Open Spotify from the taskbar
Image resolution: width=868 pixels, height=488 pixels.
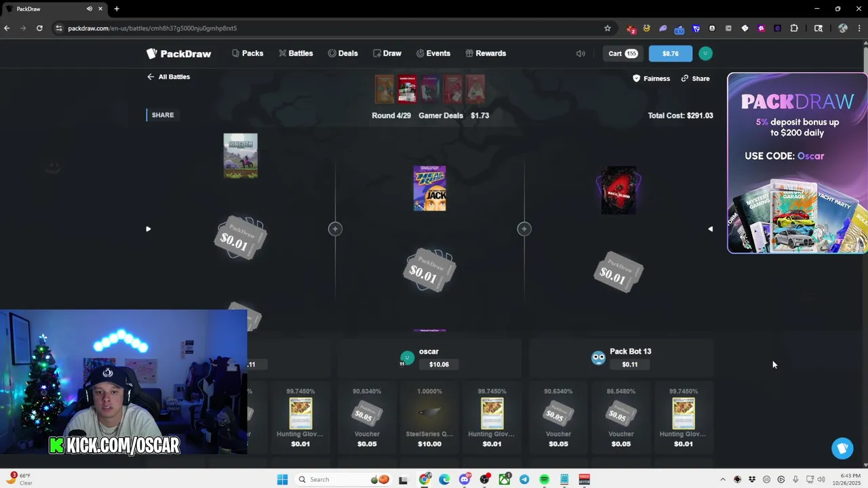(544, 480)
